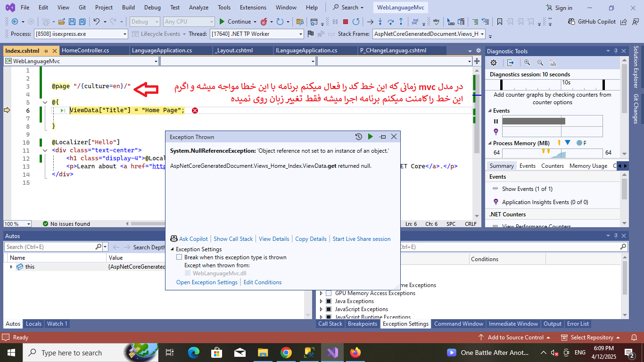Select the Locals tab
The width and height of the screenshot is (644, 362).
tap(33, 324)
